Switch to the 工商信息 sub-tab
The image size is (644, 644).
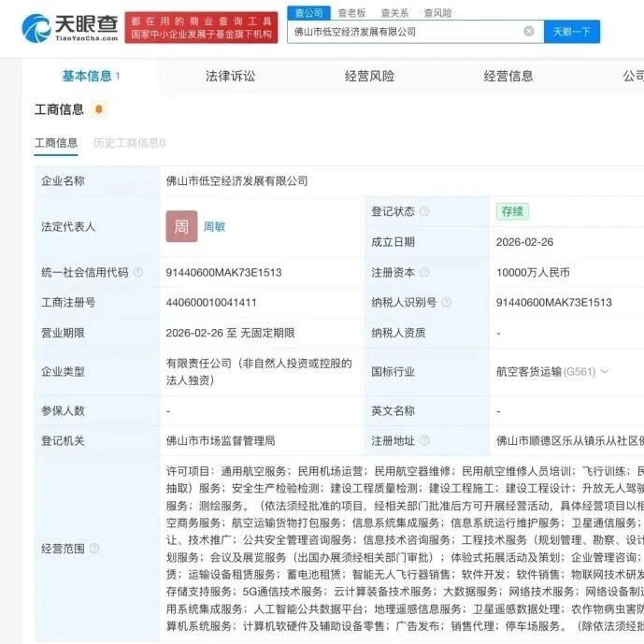pos(56,143)
